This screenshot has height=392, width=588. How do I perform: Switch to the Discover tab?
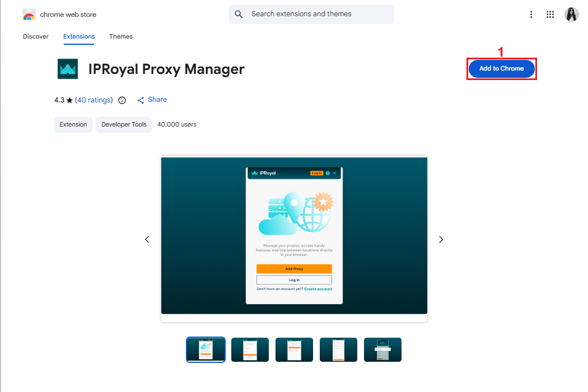36,36
